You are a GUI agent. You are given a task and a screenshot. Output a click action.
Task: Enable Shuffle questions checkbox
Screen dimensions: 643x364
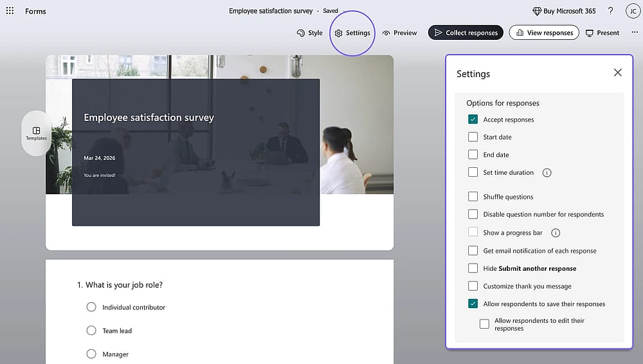(x=473, y=196)
